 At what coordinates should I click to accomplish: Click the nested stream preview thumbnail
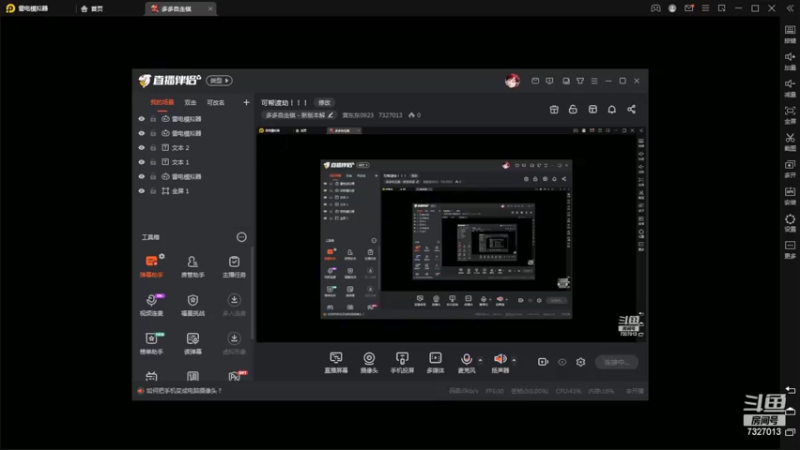tap(450, 234)
